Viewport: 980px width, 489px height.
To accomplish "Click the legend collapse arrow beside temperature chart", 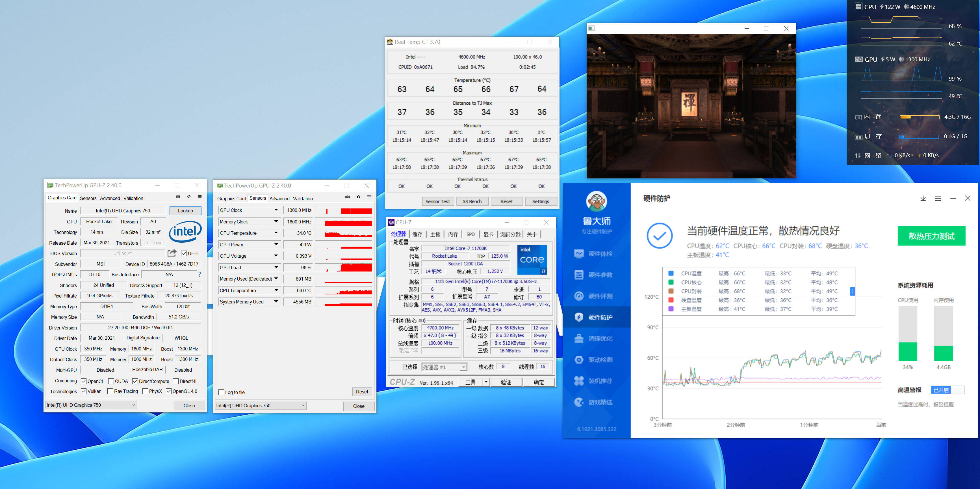I will [852, 291].
